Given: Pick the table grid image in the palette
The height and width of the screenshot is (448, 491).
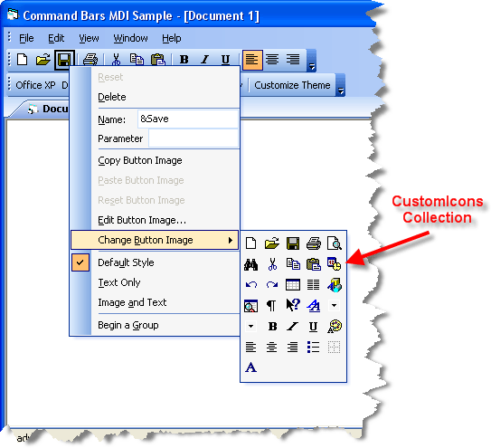Looking at the screenshot, I should click(293, 285).
